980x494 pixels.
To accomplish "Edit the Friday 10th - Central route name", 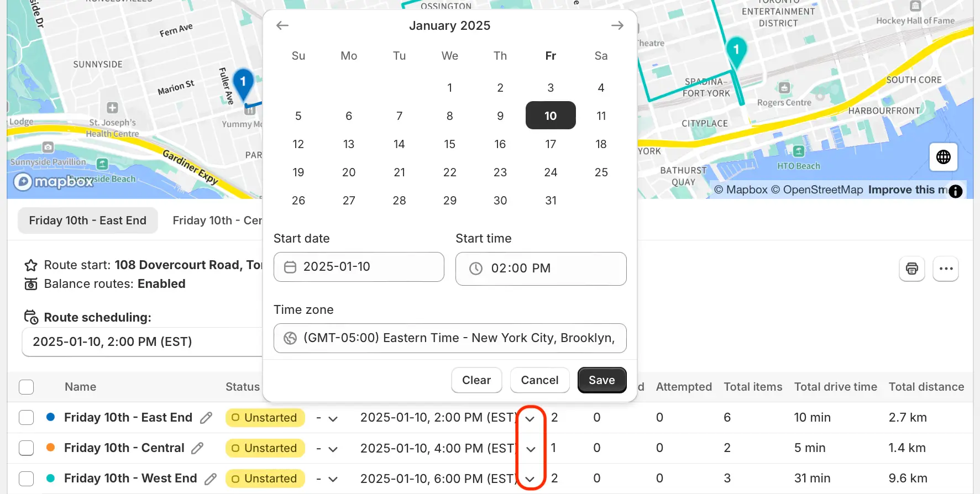I will 197,448.
